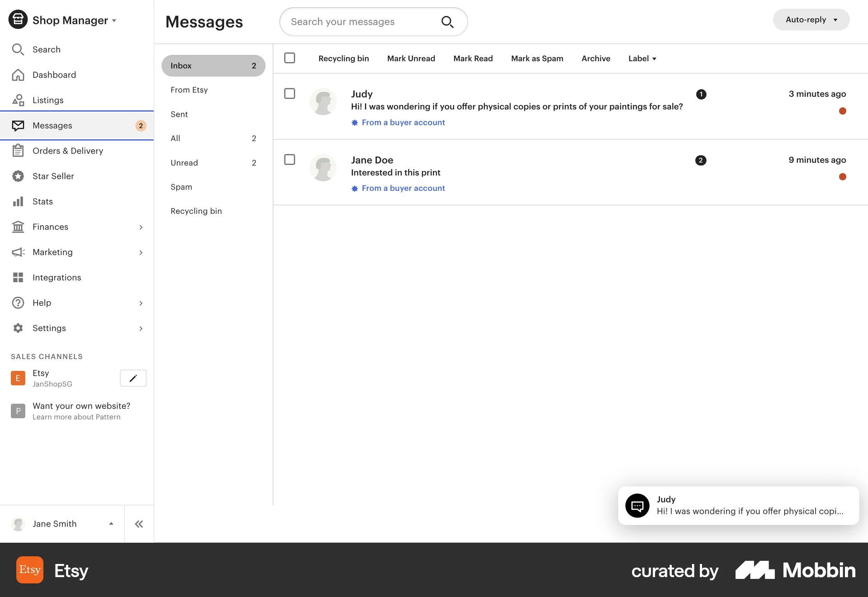
Task: Check the select-all messages checkbox
Action: [290, 58]
